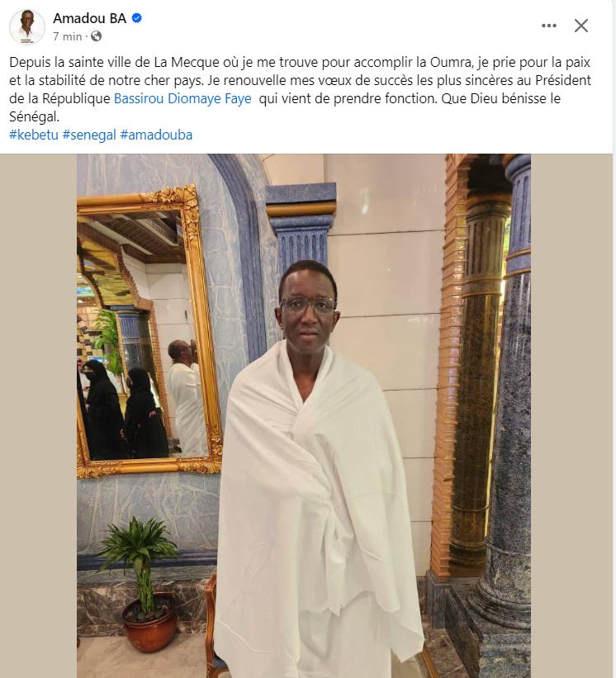This screenshot has height=678, width=616.
Task: Open the #amadouba hashtag
Action: [x=156, y=135]
